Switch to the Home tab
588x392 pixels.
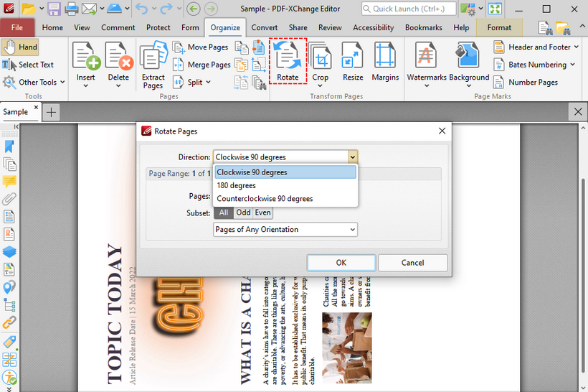click(x=52, y=27)
